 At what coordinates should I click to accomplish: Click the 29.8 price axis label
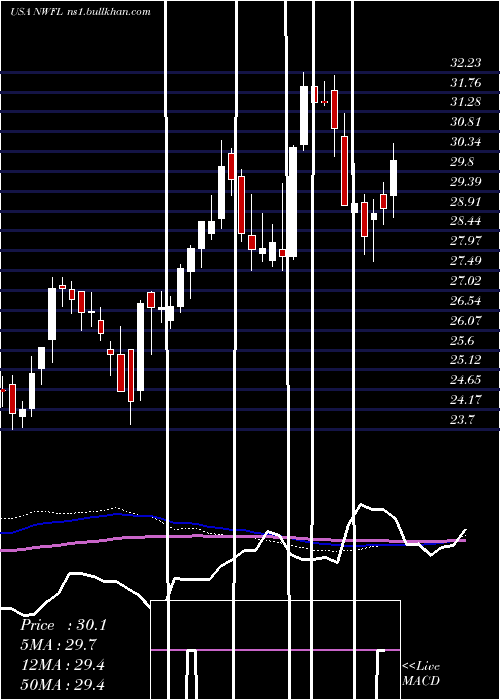[462, 162]
